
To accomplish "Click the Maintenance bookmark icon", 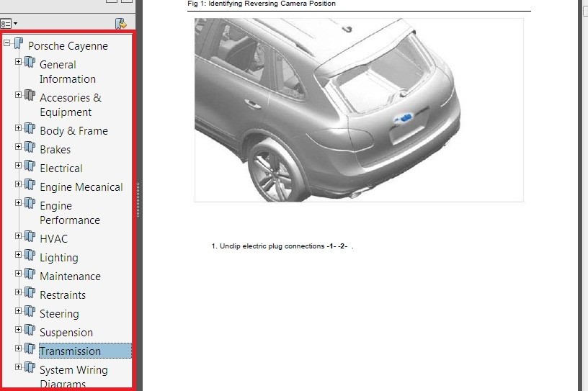I will [x=30, y=274].
